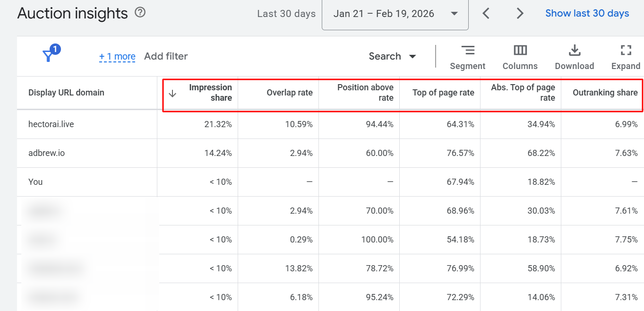Image resolution: width=644 pixels, height=311 pixels.
Task: Expand the table to full screen
Action: coord(626,57)
